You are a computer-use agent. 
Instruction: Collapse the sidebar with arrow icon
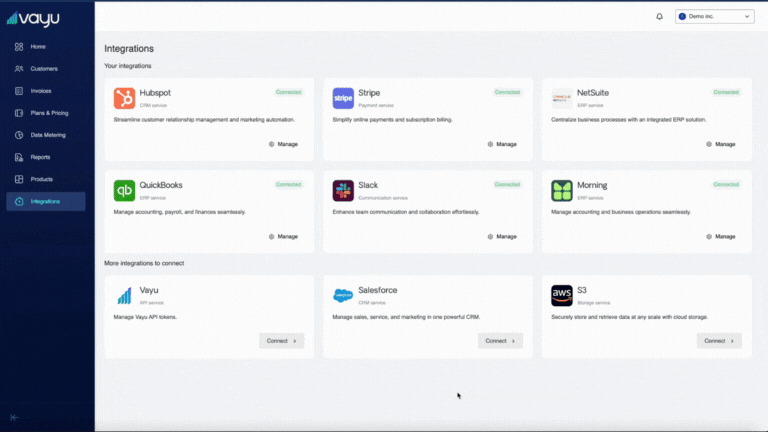point(14,417)
